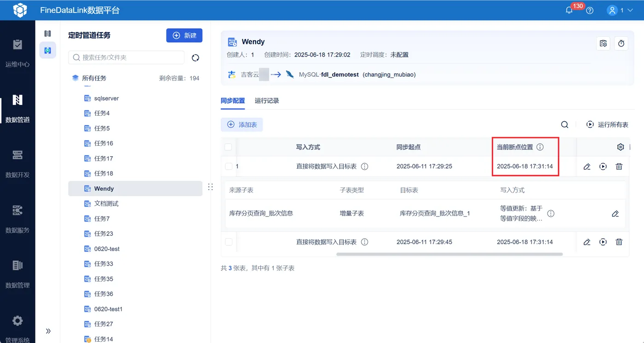Open the schedule timer icon
This screenshot has height=343, width=644.
tap(621, 43)
